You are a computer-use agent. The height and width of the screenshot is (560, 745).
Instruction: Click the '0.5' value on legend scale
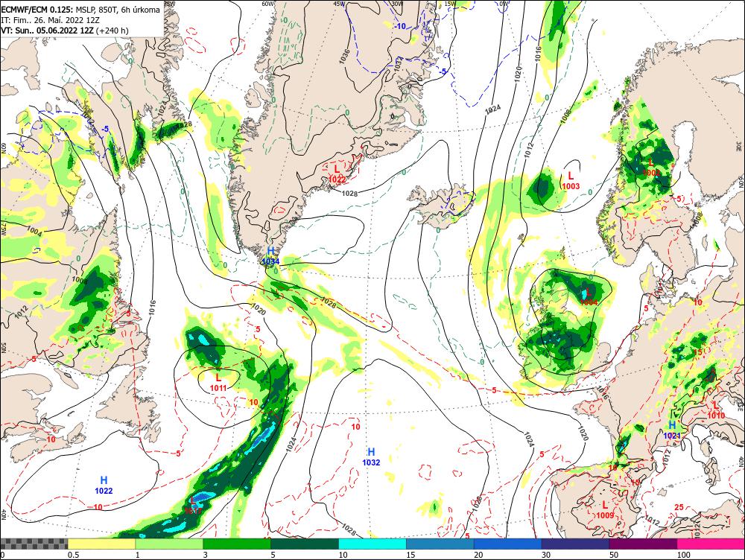click(73, 555)
